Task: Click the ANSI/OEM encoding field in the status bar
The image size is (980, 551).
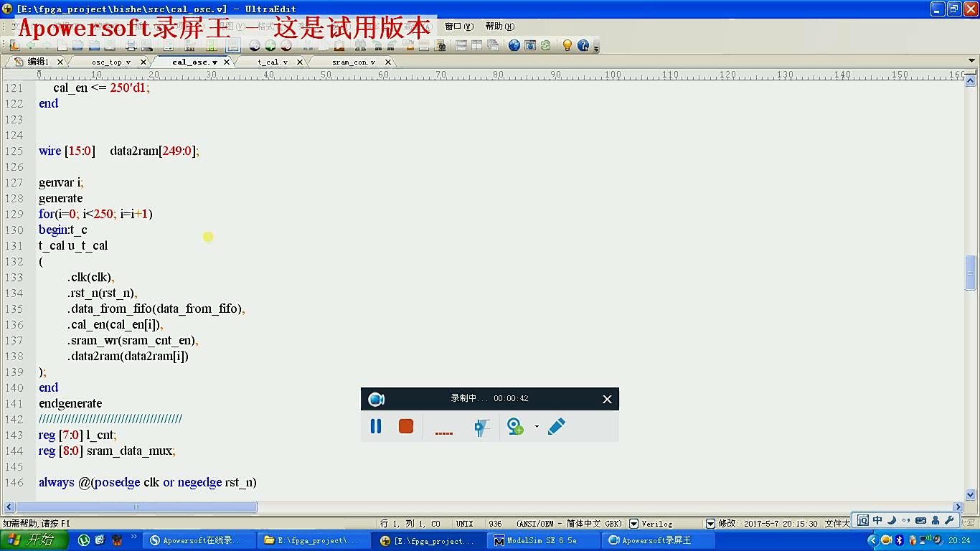Action: [x=557, y=524]
